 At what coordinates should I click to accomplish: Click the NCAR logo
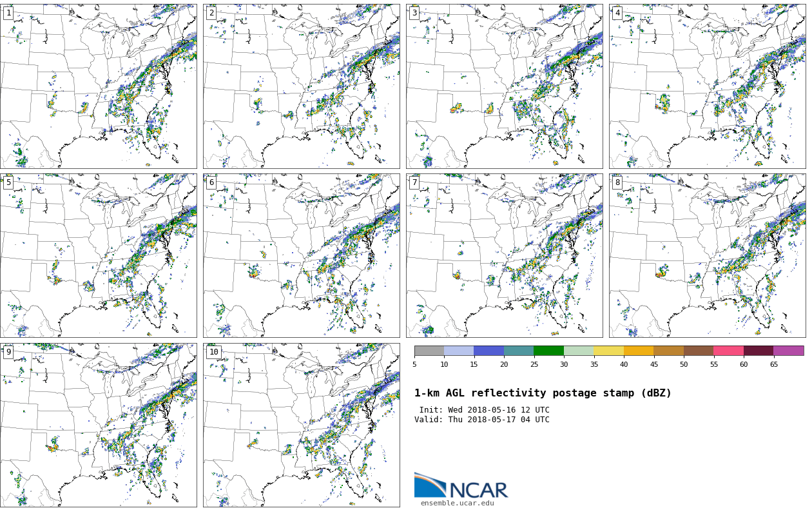[461, 486]
